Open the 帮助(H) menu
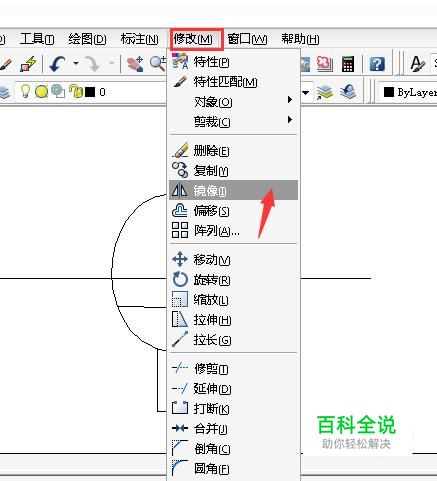 pyautogui.click(x=300, y=39)
